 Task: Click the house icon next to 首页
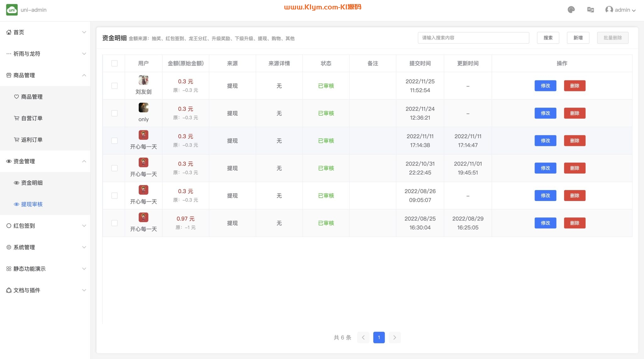click(9, 32)
